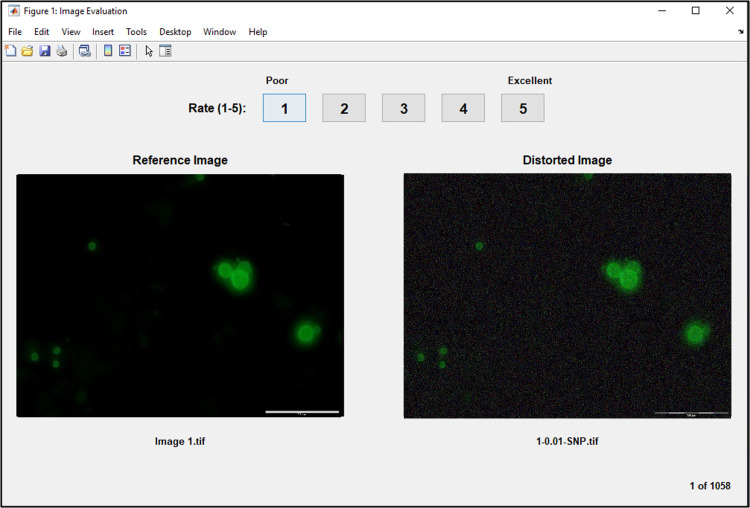
Task: Open the Desktop menu
Action: (x=175, y=32)
